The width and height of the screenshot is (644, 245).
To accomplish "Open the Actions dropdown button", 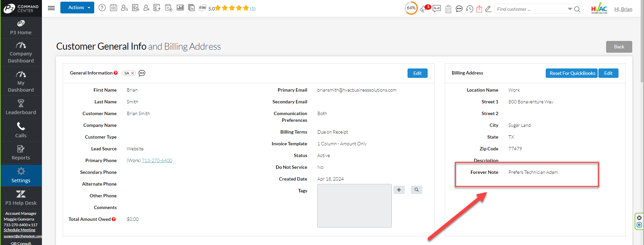I will point(77,7).
